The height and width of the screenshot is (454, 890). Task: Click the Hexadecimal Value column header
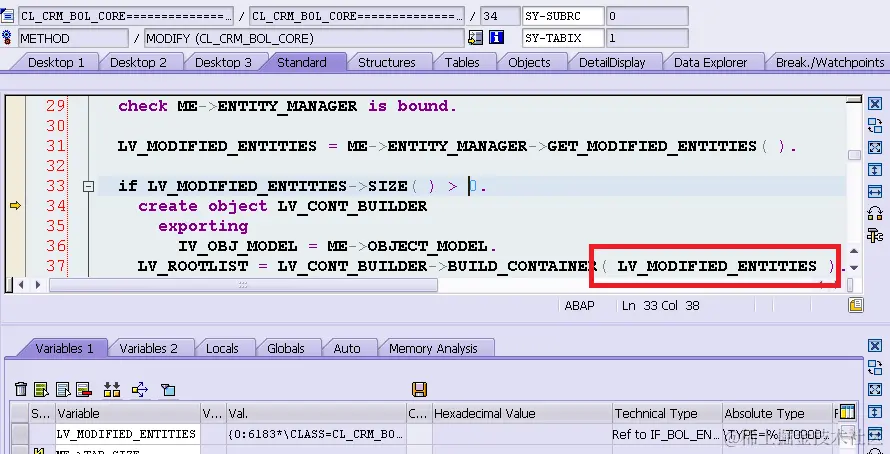(x=522, y=413)
